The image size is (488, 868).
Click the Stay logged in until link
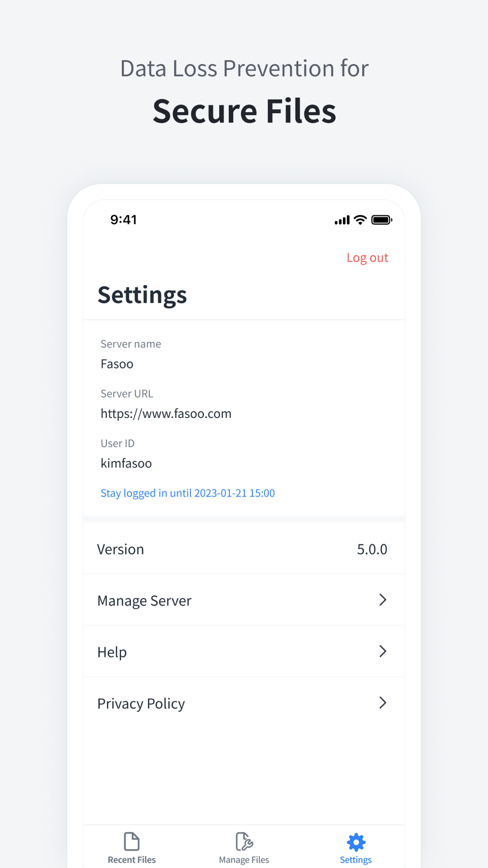(x=188, y=493)
